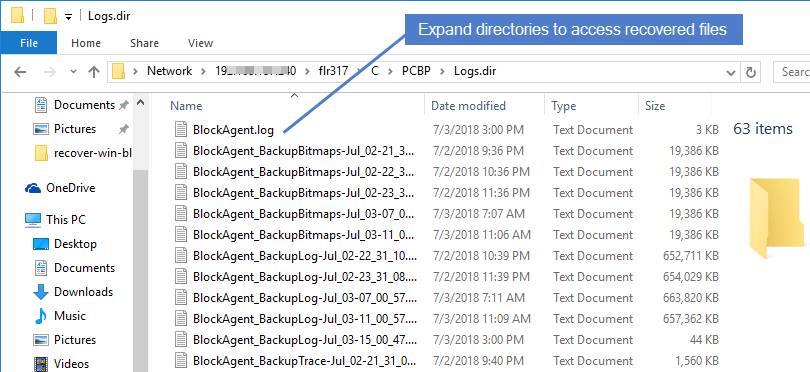Open the Quick Access Toolbar customize arrow
The image size is (810, 372).
[68, 17]
